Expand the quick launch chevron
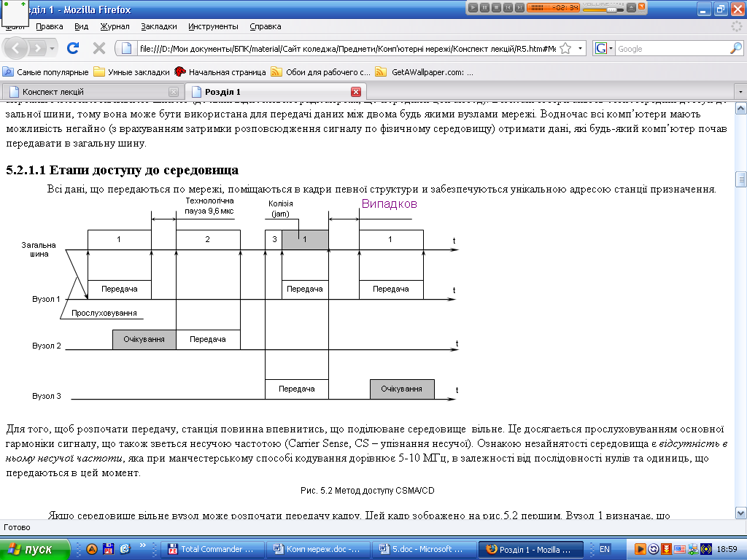Viewport: 747px width, 560px height. (142, 545)
